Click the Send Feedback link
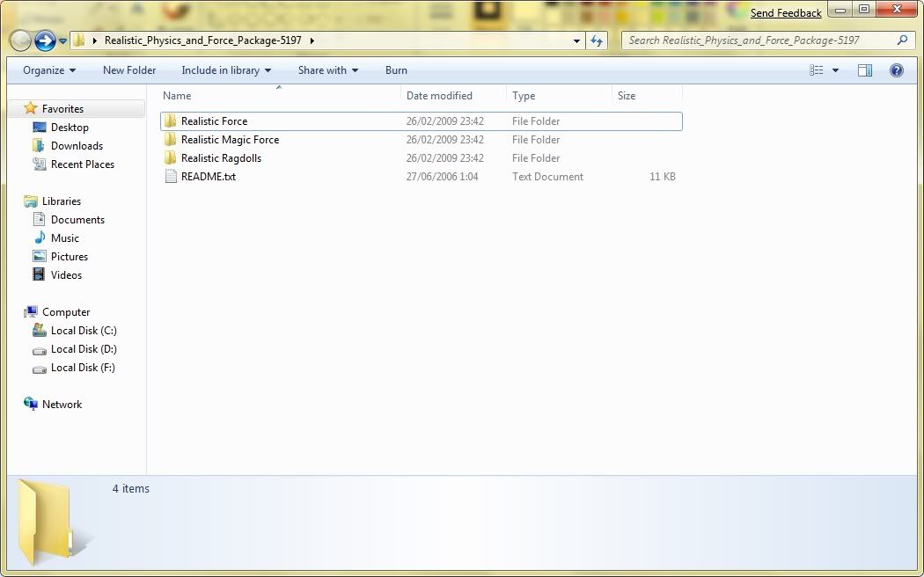Image resolution: width=924 pixels, height=577 pixels. (x=786, y=13)
